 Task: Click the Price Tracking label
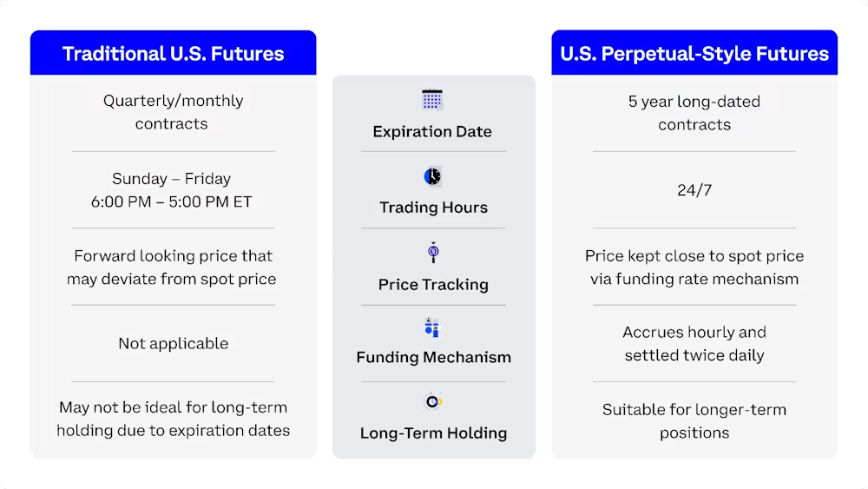433,285
